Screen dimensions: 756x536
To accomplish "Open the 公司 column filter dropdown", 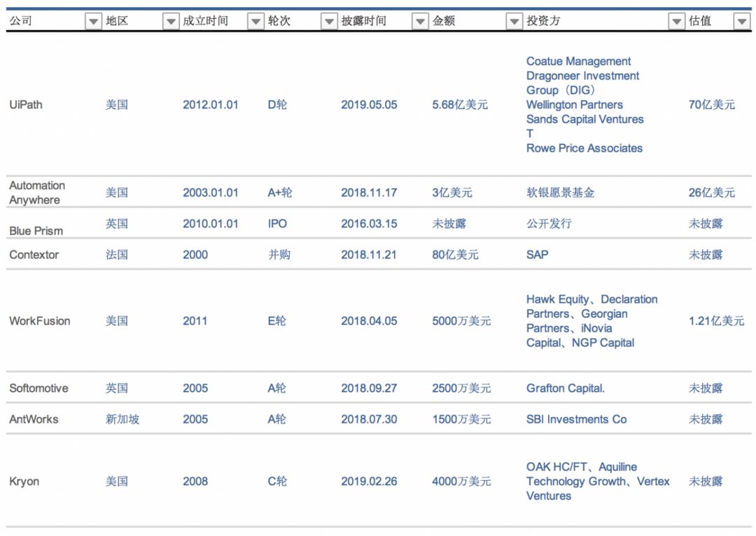I will point(94,21).
